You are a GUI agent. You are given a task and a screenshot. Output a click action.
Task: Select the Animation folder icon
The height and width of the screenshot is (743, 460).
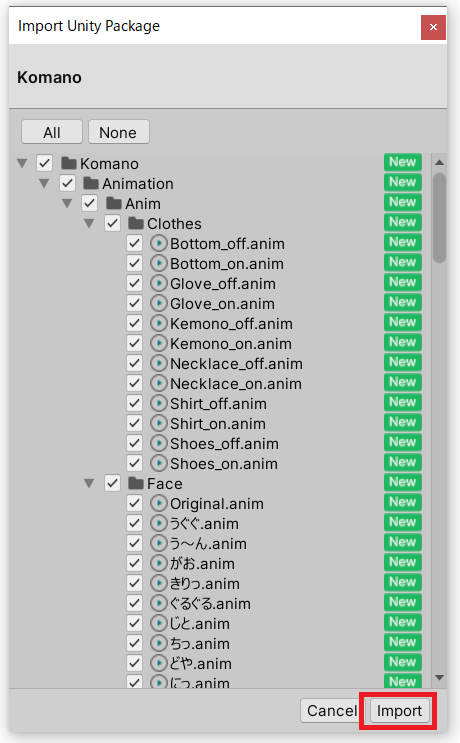(x=91, y=183)
